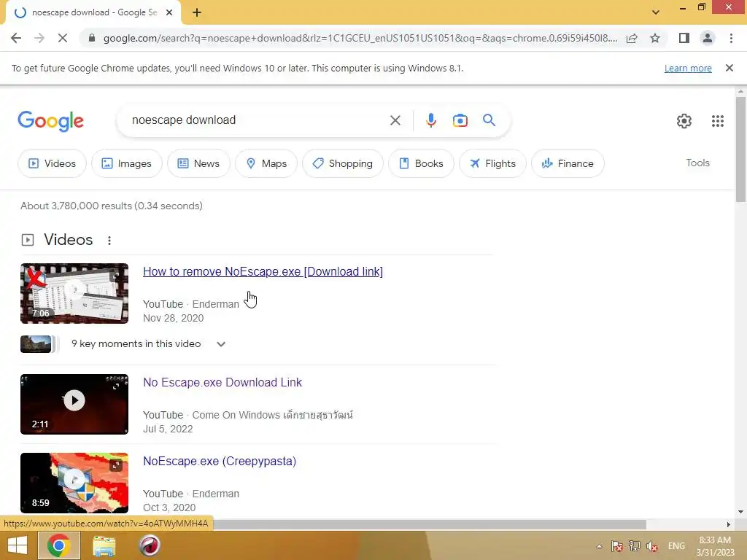Click the horizontal scrollbar thumb
Screen dimensions: 747x560
pyautogui.click(x=429, y=524)
